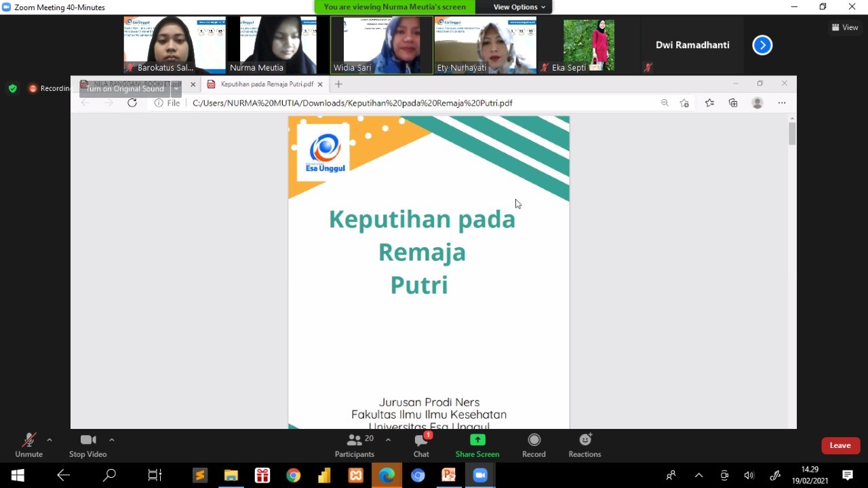Viewport: 868px width, 488px height.
Task: Zoom out using magnifier in address bar
Action: click(x=665, y=103)
